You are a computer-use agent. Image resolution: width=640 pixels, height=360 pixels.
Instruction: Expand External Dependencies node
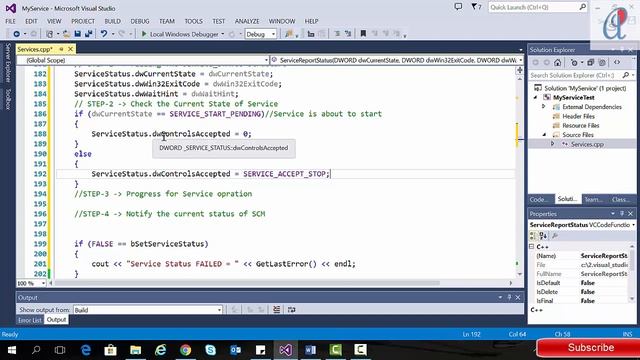[x=544, y=107]
